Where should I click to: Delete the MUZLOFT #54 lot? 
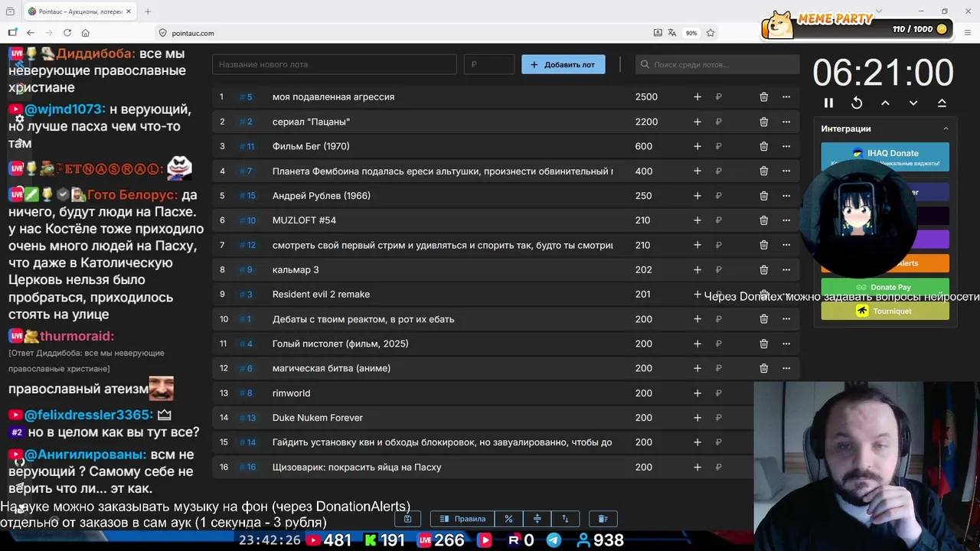coord(763,220)
